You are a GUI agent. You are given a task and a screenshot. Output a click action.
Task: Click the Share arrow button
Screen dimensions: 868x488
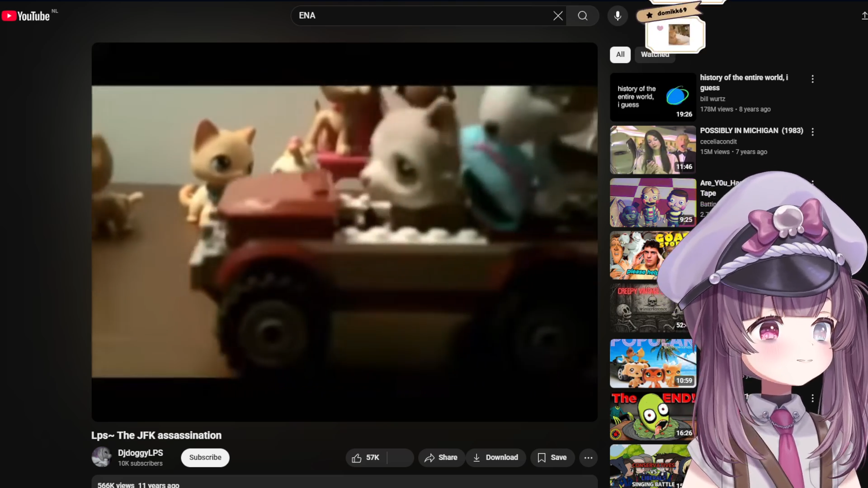tap(441, 458)
